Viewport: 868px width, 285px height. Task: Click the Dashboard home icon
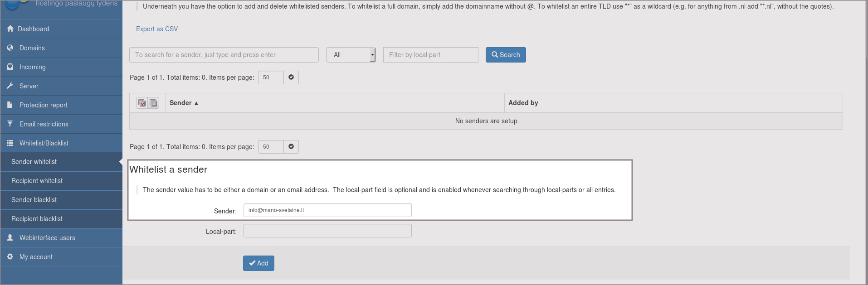coord(10,29)
